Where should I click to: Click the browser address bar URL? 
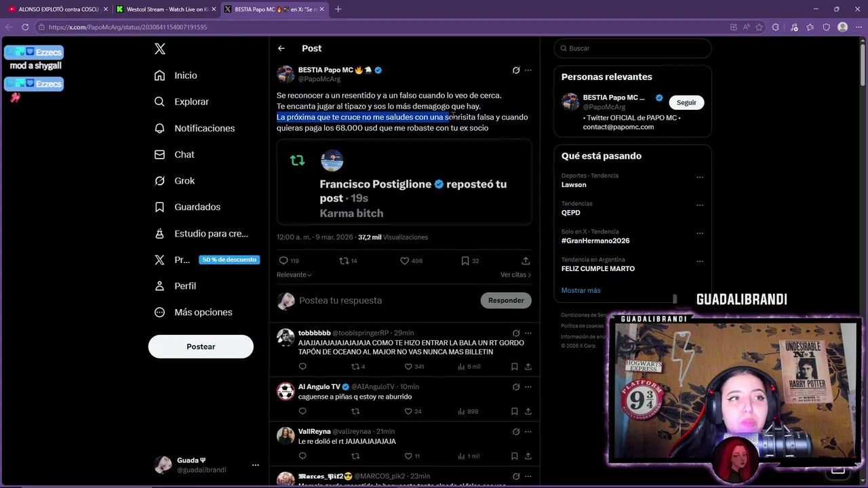pos(127,27)
